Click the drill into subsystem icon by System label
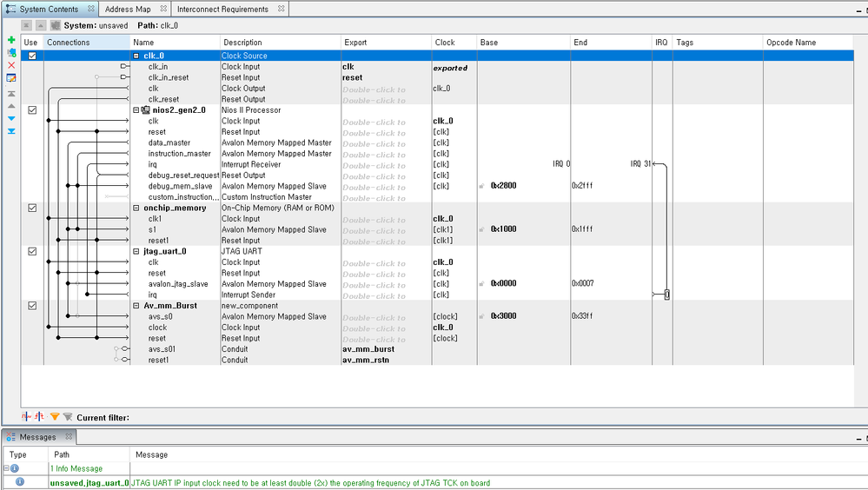The height and width of the screenshot is (490, 868). [x=56, y=25]
